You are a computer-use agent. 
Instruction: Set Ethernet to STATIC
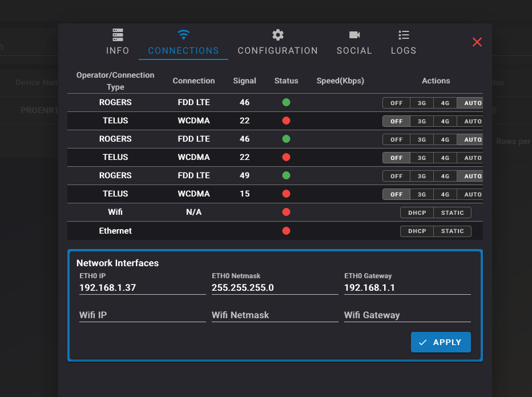[x=452, y=231]
